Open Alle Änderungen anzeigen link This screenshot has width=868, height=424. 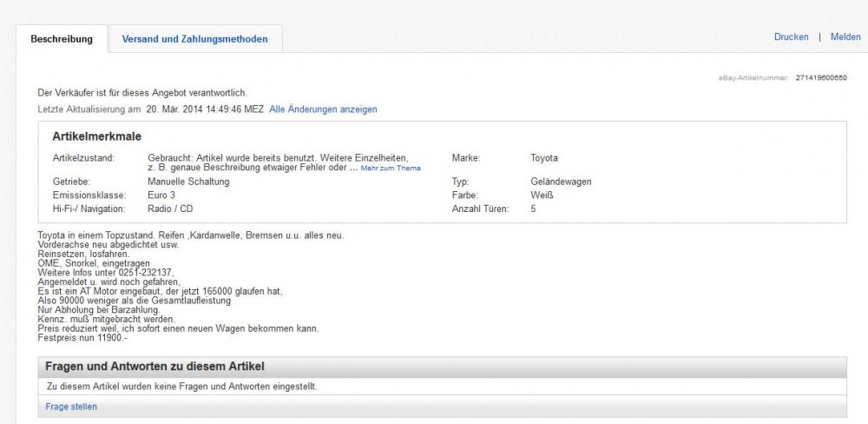(x=323, y=109)
